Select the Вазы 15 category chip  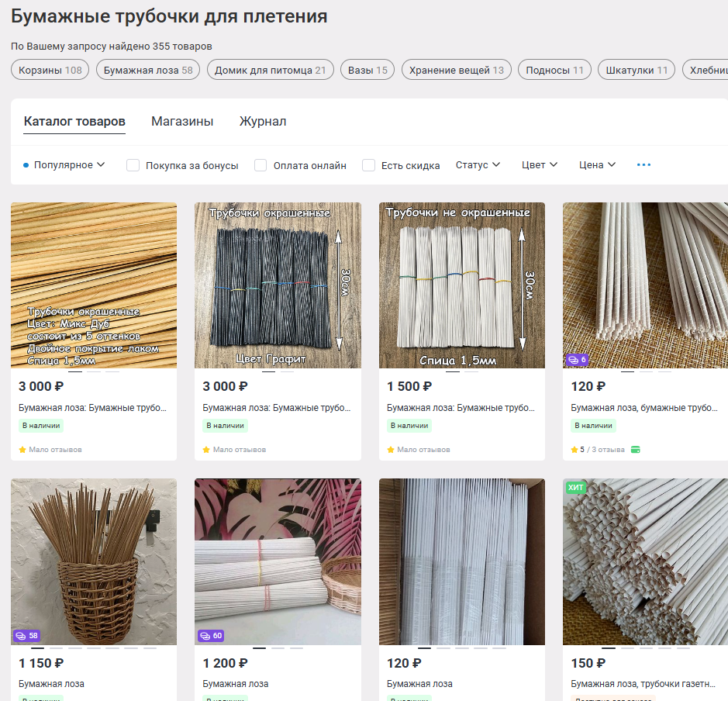click(367, 70)
